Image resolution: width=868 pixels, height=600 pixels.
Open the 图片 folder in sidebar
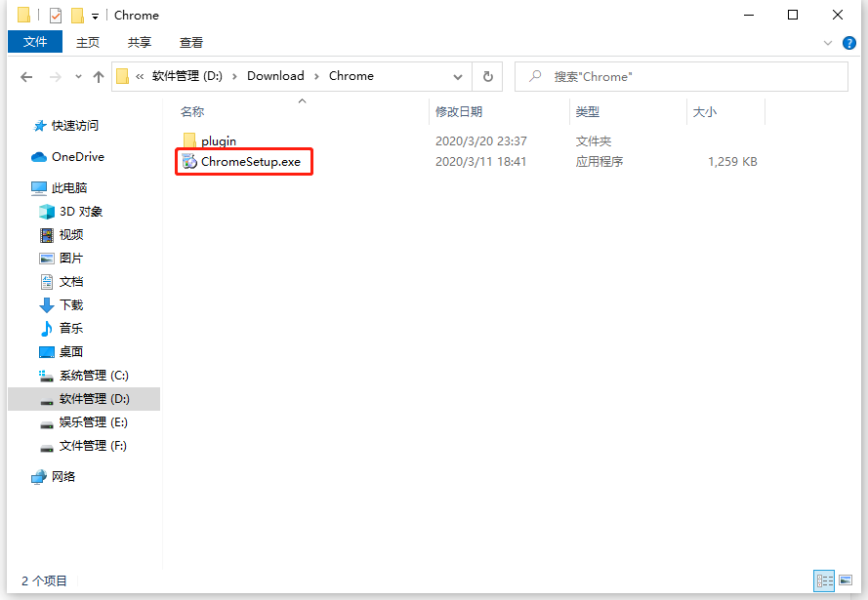[62, 259]
